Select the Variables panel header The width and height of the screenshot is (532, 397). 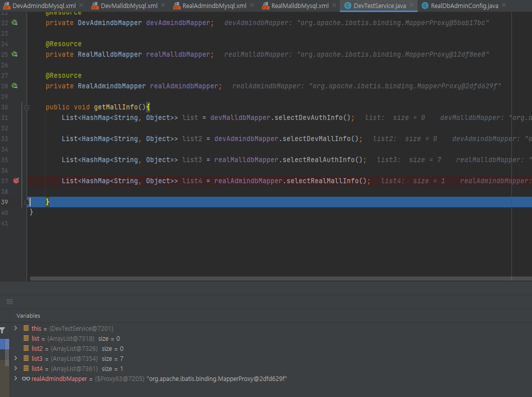28,316
